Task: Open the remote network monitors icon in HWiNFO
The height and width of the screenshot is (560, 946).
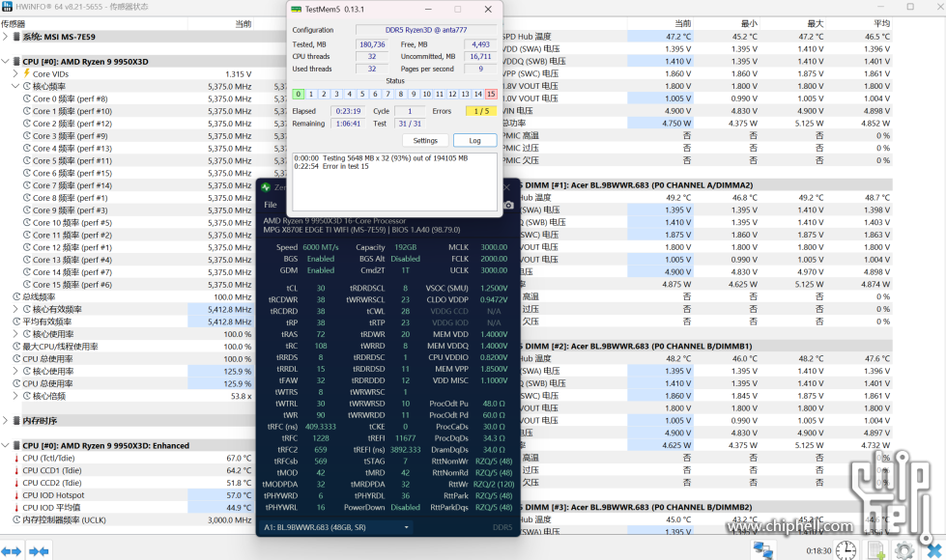Action: (x=763, y=550)
